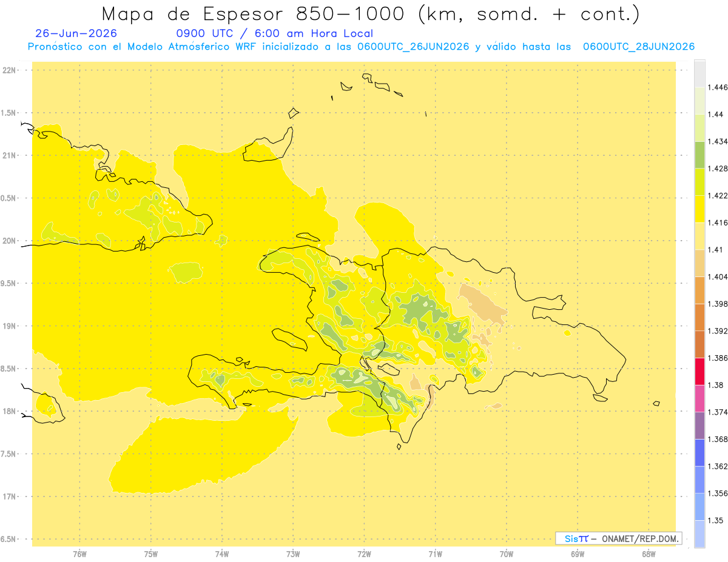728x562 pixels.
Task: Click the longitude label '72W'
Action: pos(364,554)
